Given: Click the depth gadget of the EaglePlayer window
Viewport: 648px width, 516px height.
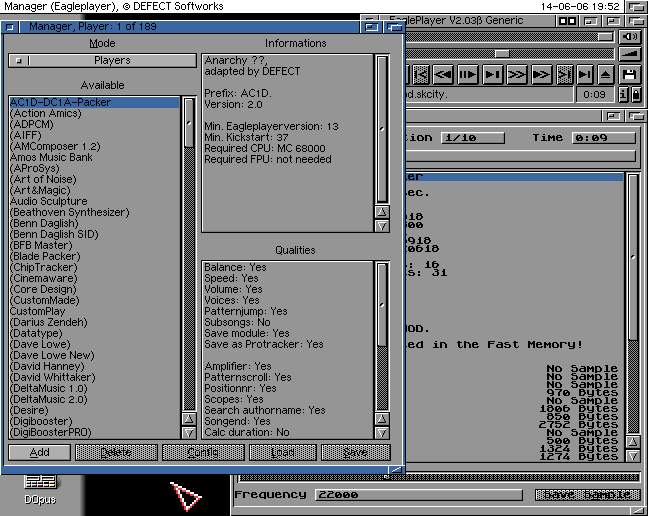Looking at the screenshot, I should [x=637, y=21].
